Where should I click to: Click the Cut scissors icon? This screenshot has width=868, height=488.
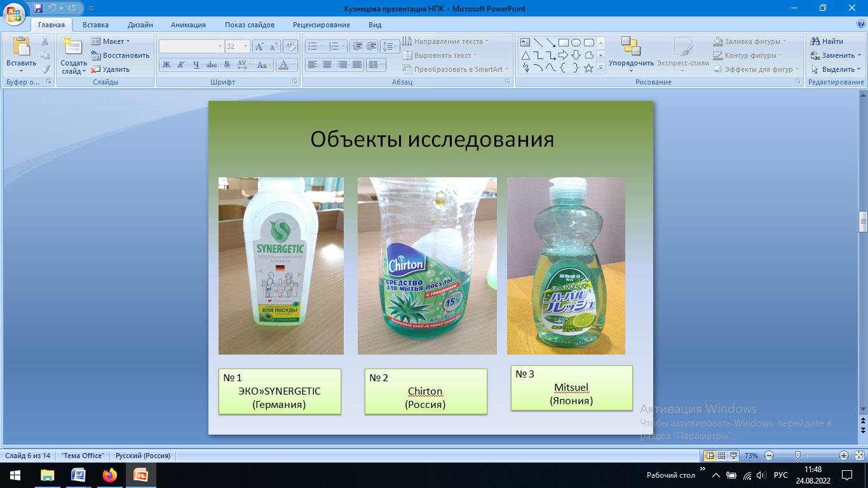coord(45,42)
